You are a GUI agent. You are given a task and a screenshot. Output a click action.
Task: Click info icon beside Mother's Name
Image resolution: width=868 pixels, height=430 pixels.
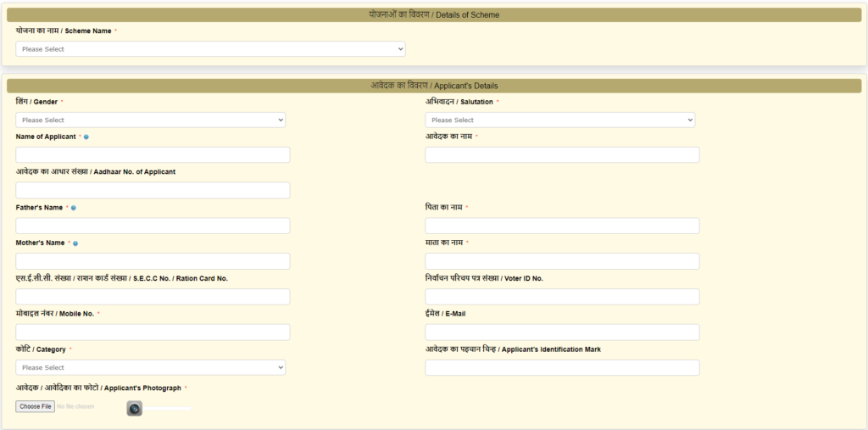click(x=75, y=243)
